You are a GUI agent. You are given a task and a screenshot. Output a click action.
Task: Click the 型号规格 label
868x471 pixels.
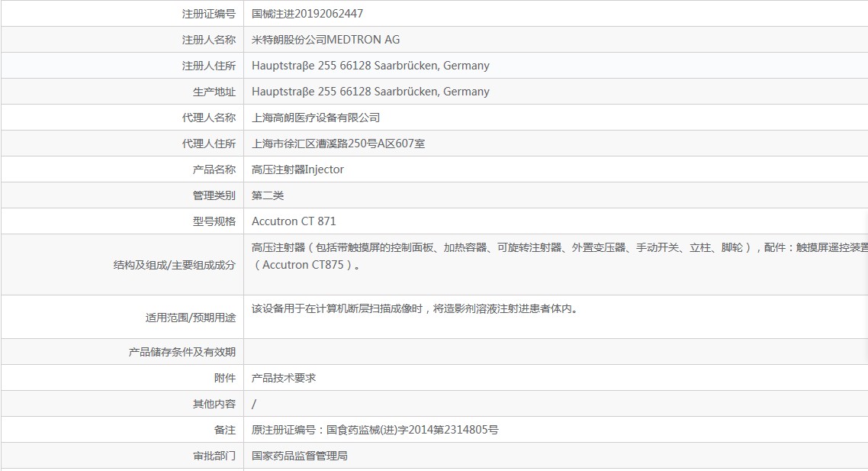pos(214,221)
